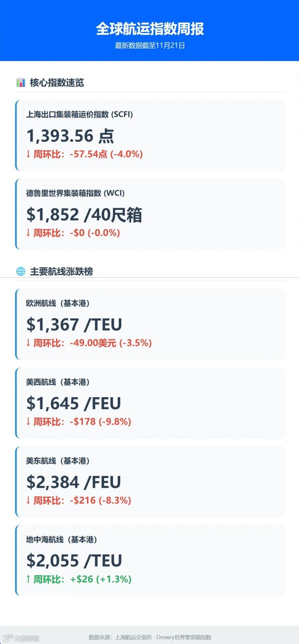
Task: Click the 最新数据截至11月21日 subtitle
Action: coord(150,45)
